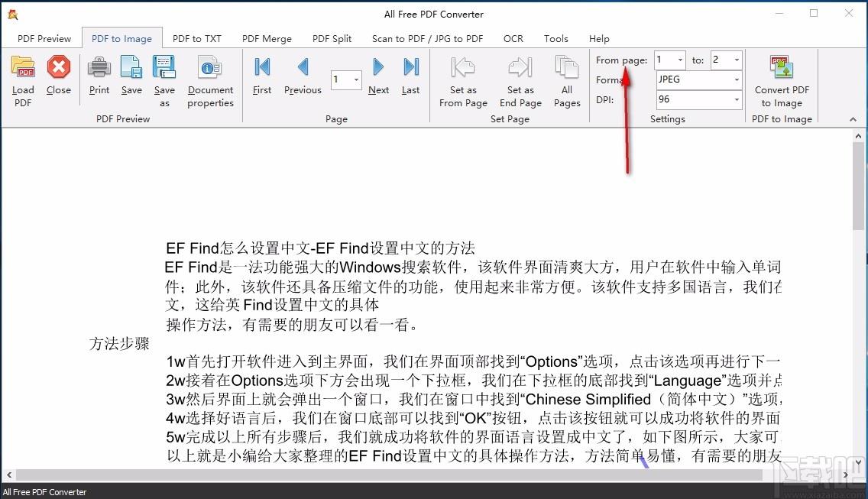Expand the 'to' end page dropdown
This screenshot has height=499, width=868.
tap(737, 60)
